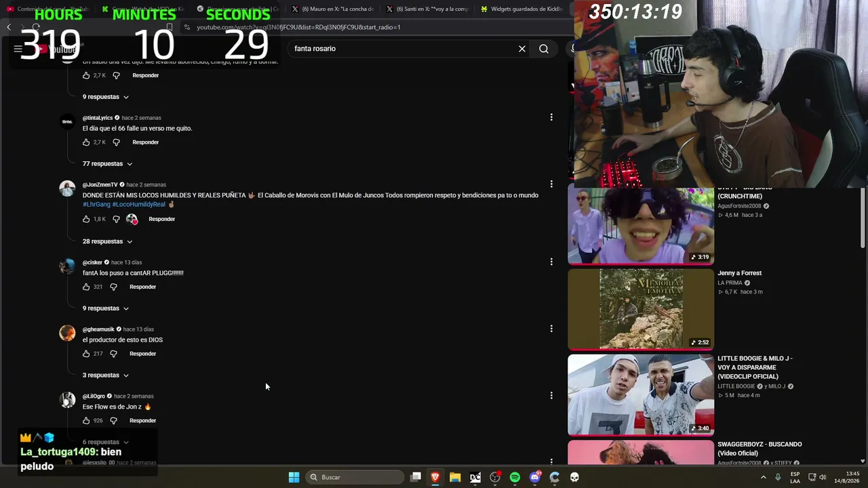This screenshot has height=488, width=868.
Task: Clear the YouTube search box text
Action: pos(522,49)
